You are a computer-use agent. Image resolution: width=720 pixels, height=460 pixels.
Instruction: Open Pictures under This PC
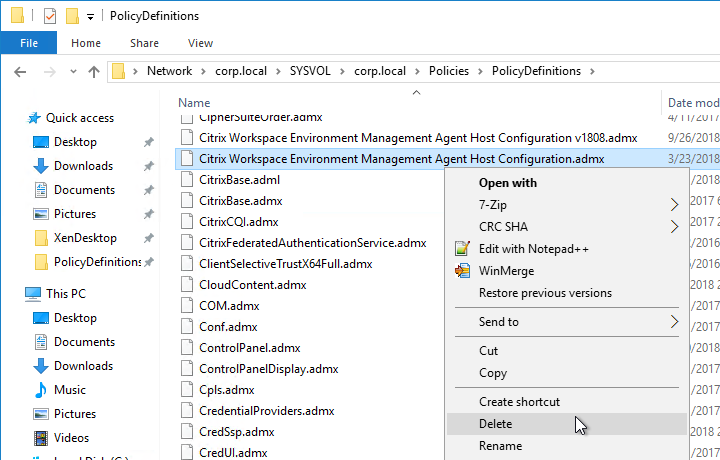(75, 414)
